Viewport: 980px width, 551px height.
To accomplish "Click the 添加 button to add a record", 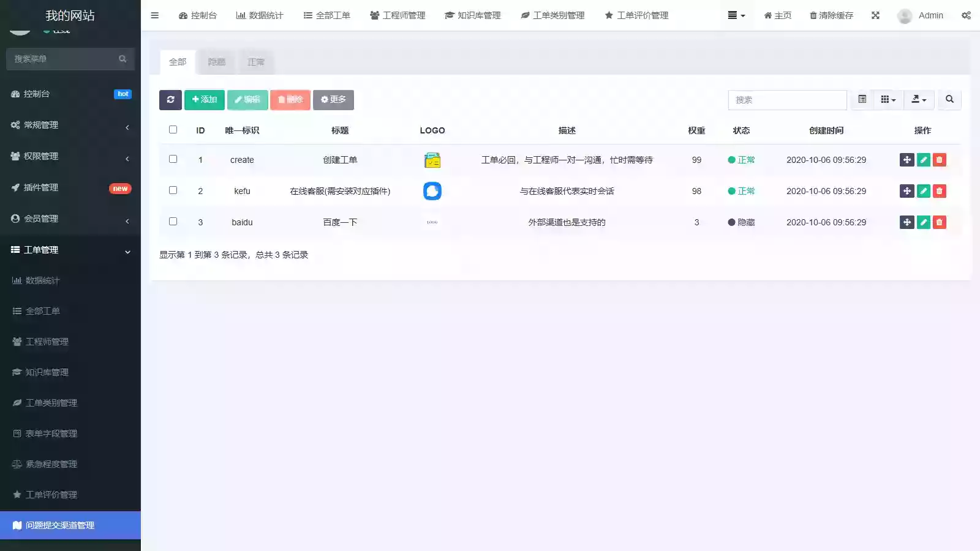I will (204, 99).
